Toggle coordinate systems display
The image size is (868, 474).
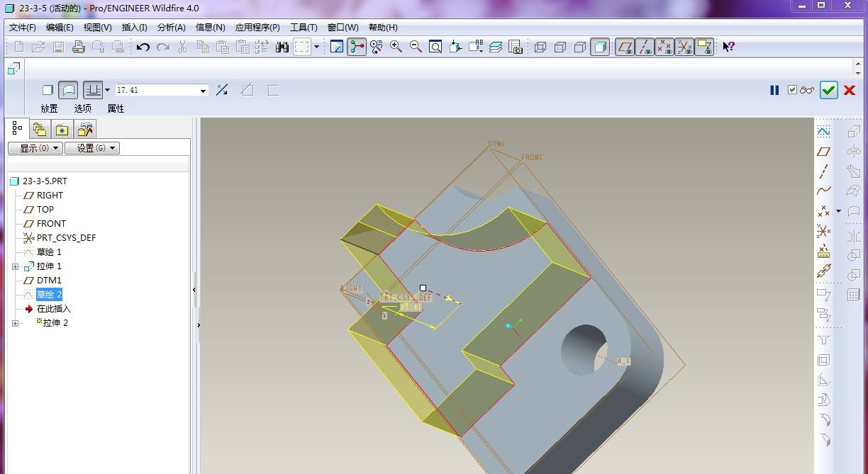pos(684,47)
